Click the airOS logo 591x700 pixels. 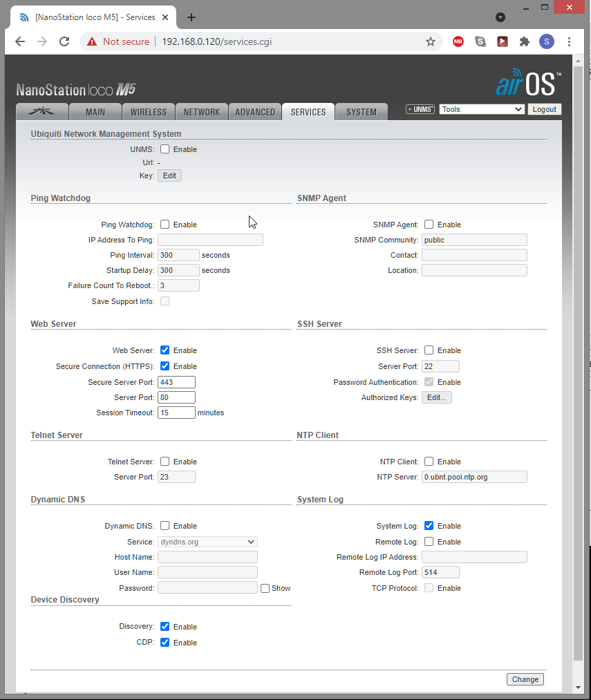(529, 82)
